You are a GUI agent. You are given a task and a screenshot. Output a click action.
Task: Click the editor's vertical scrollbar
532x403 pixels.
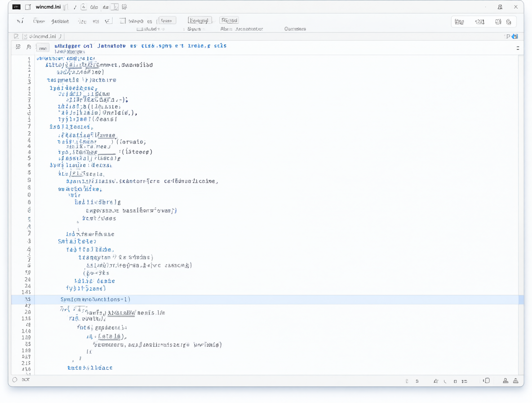click(521, 215)
